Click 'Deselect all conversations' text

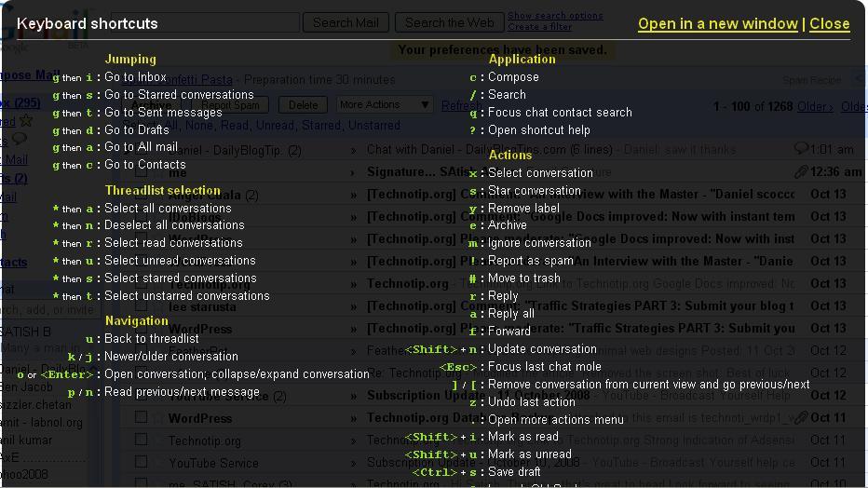174,225
